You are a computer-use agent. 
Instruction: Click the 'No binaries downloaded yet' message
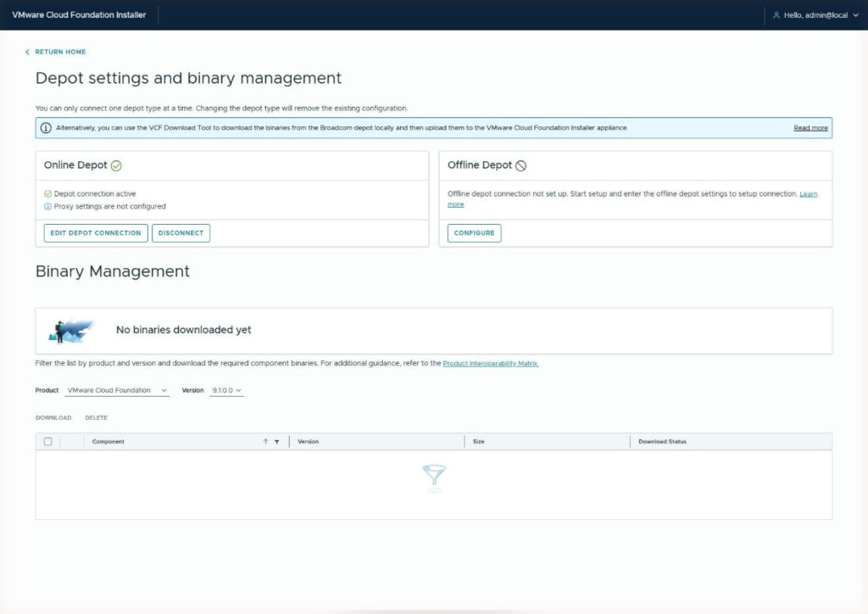(184, 330)
